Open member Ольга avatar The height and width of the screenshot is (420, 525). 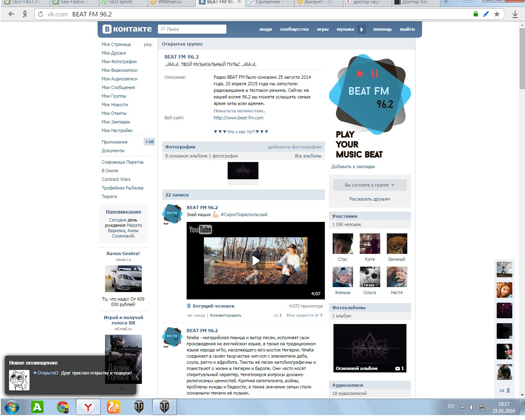370,277
